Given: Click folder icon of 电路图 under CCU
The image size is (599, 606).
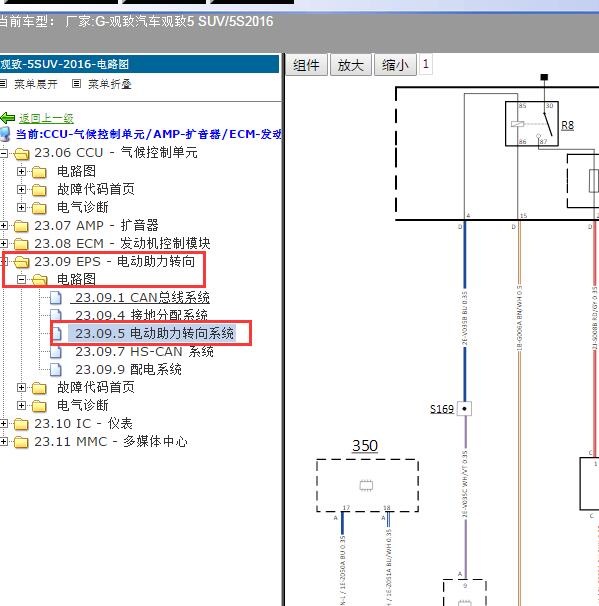Looking at the screenshot, I should click(39, 172).
